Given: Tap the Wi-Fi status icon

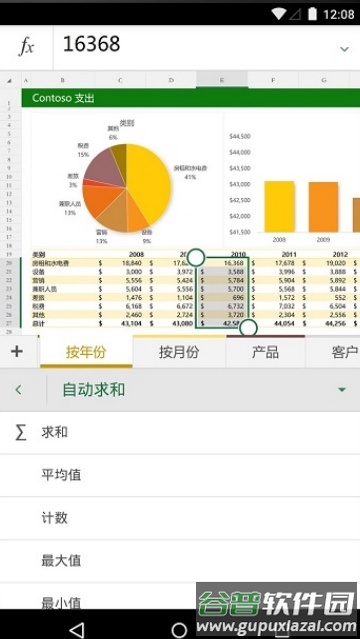Looking at the screenshot, I should [279, 14].
